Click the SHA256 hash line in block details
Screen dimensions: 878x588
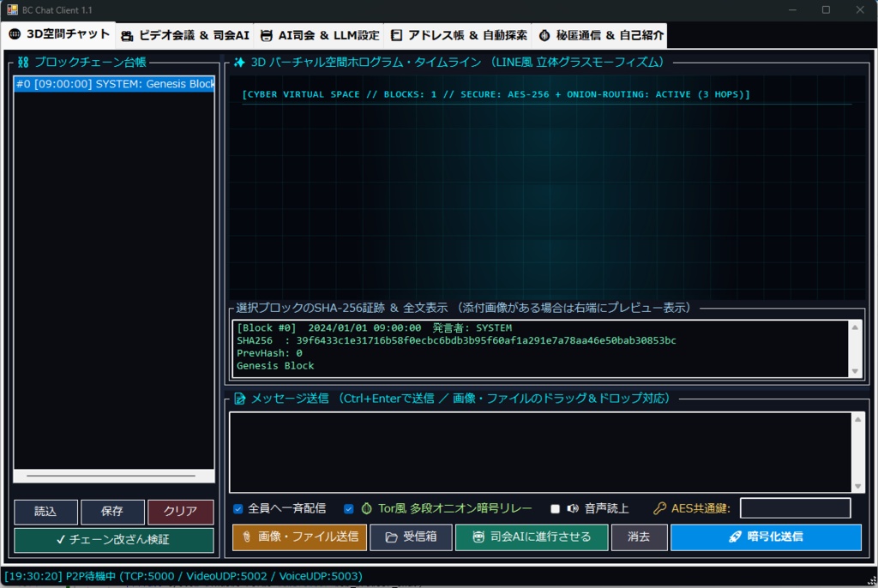(x=456, y=340)
